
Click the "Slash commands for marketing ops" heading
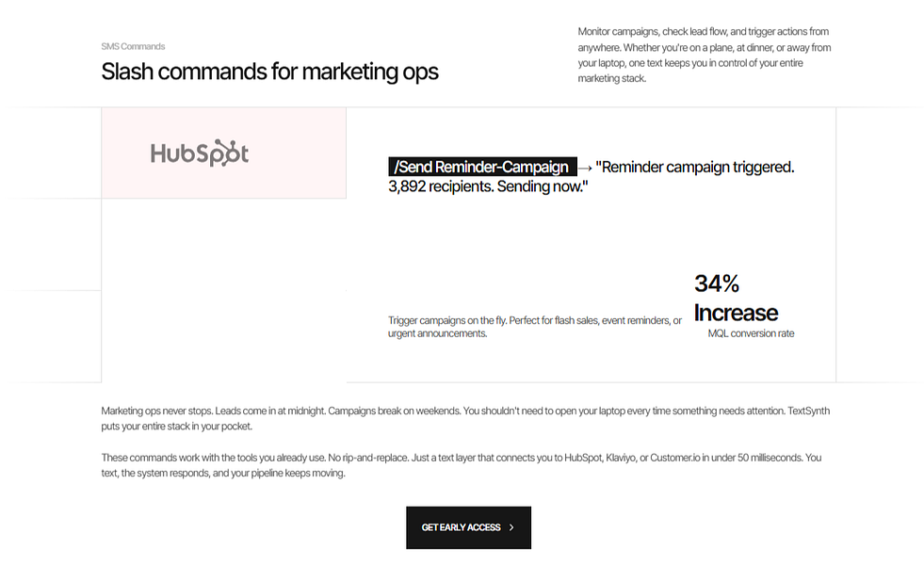269,72
